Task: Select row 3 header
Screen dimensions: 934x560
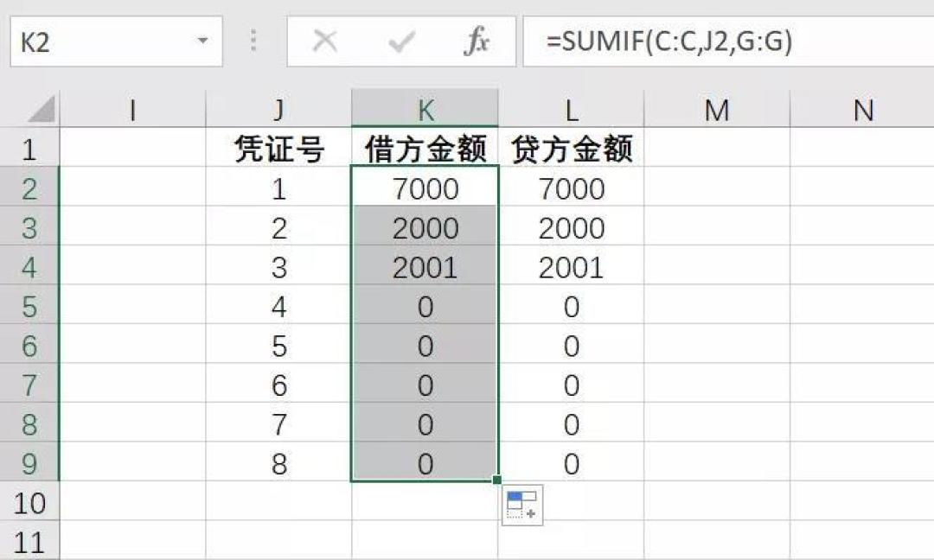Action: point(29,226)
